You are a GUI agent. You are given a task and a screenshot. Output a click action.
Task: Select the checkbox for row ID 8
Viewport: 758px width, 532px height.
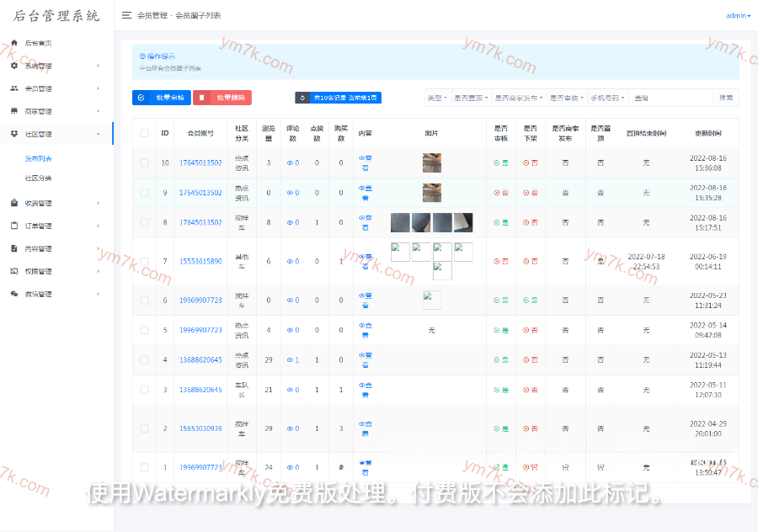pyautogui.click(x=145, y=222)
